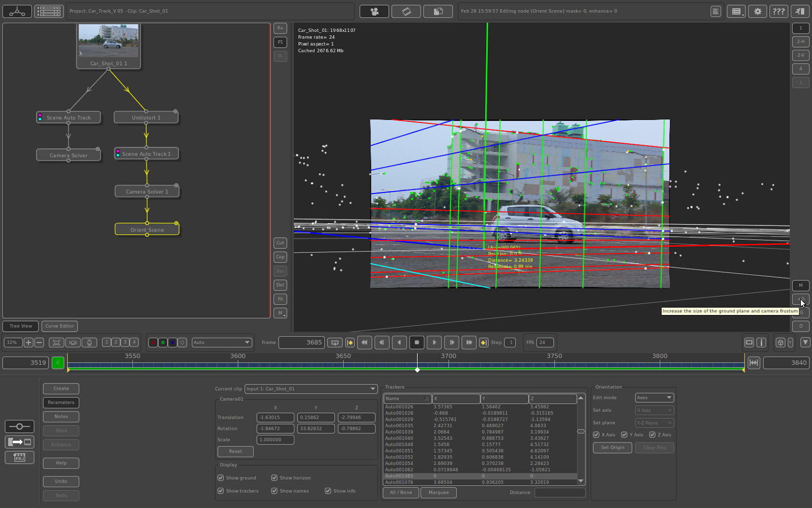Image resolution: width=812 pixels, height=508 pixels.
Task: Click the fit timeline range icon
Action: 754,363
